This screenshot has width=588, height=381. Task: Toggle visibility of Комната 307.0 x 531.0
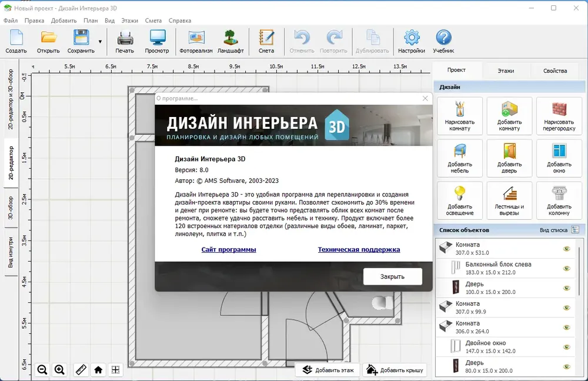click(567, 249)
